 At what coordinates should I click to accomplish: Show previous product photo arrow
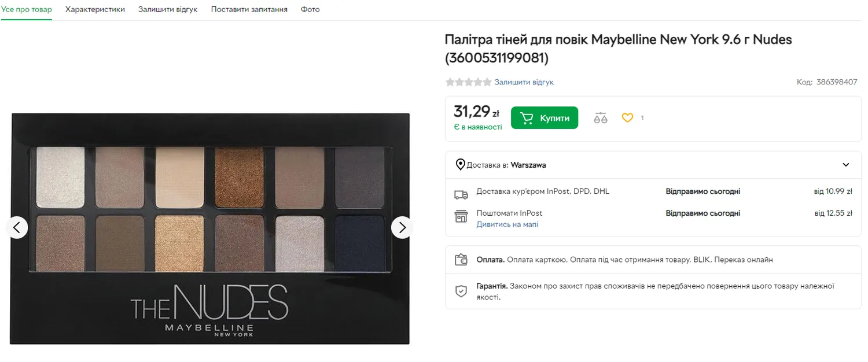click(x=17, y=227)
